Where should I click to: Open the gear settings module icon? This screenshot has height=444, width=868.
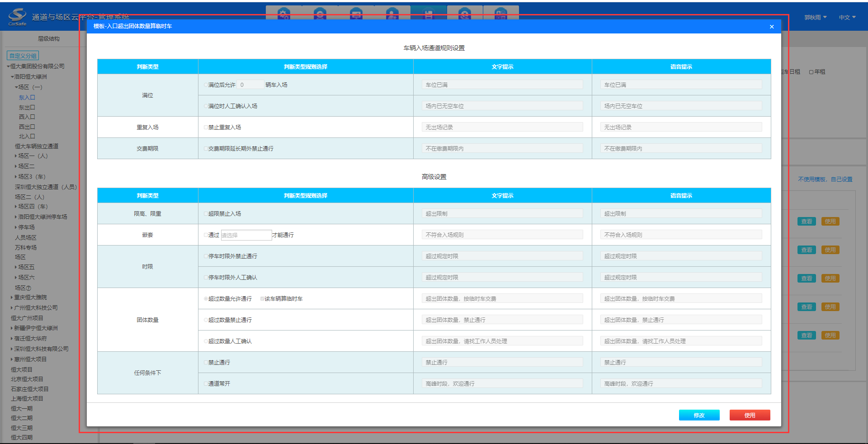click(x=284, y=14)
